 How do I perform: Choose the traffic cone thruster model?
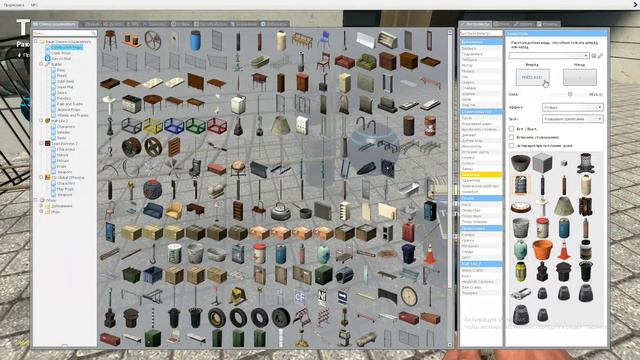coord(564,249)
